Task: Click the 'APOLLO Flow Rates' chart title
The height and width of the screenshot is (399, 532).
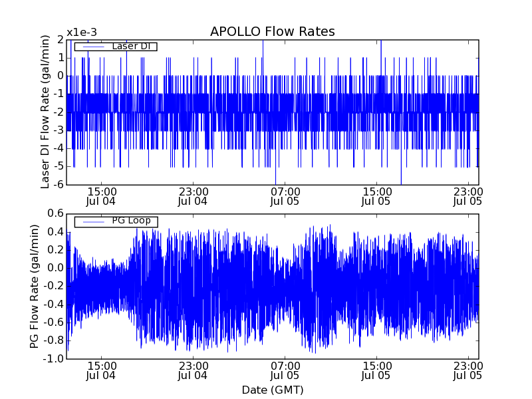Action: [273, 31]
